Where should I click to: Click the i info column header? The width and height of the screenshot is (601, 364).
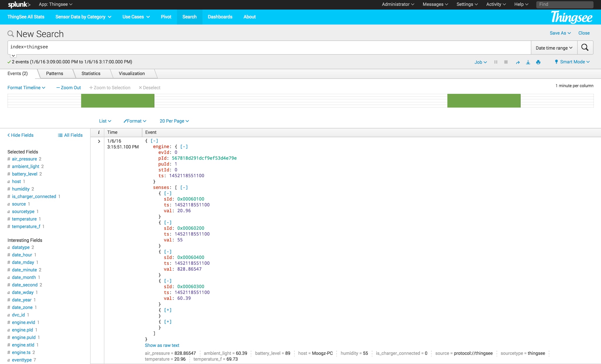pyautogui.click(x=99, y=132)
